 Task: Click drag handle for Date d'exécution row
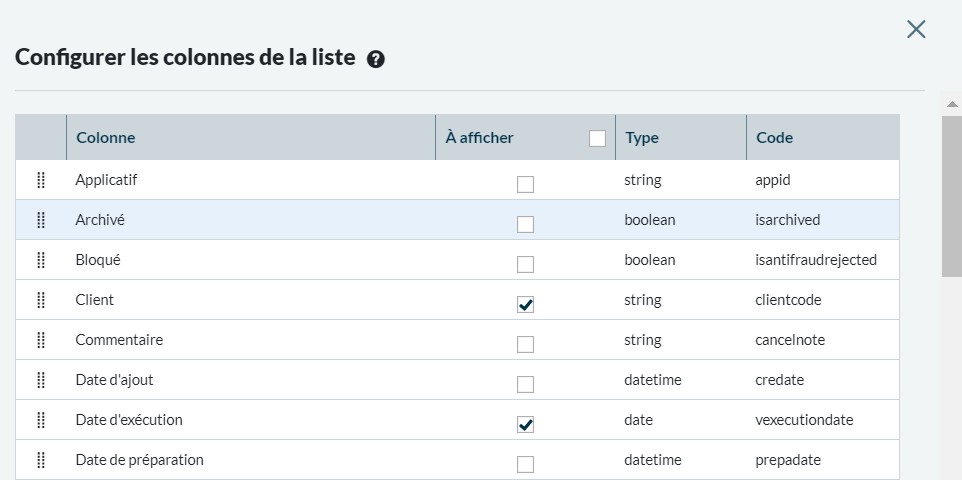[x=41, y=420]
